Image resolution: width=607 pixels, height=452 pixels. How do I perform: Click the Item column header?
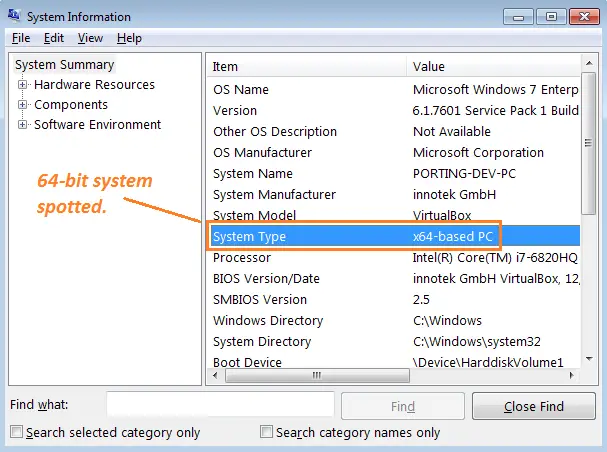tap(306, 66)
